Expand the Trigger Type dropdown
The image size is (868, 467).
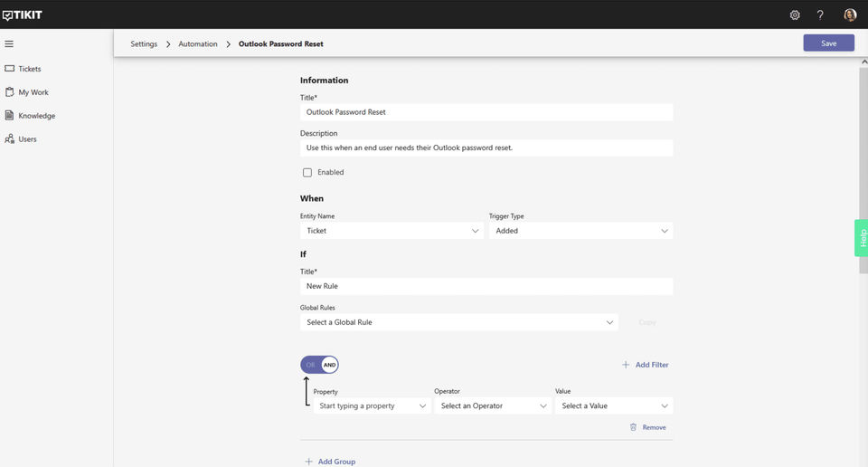click(x=580, y=231)
